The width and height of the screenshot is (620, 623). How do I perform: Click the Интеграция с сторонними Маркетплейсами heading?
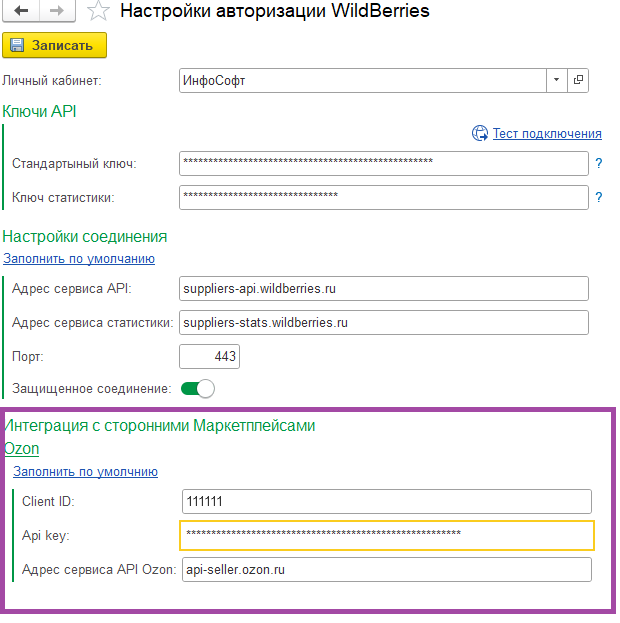160,426
